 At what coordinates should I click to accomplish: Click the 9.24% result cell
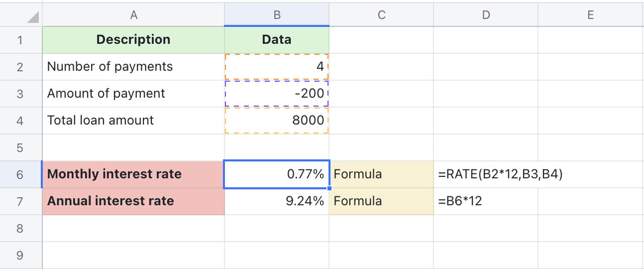tap(277, 201)
